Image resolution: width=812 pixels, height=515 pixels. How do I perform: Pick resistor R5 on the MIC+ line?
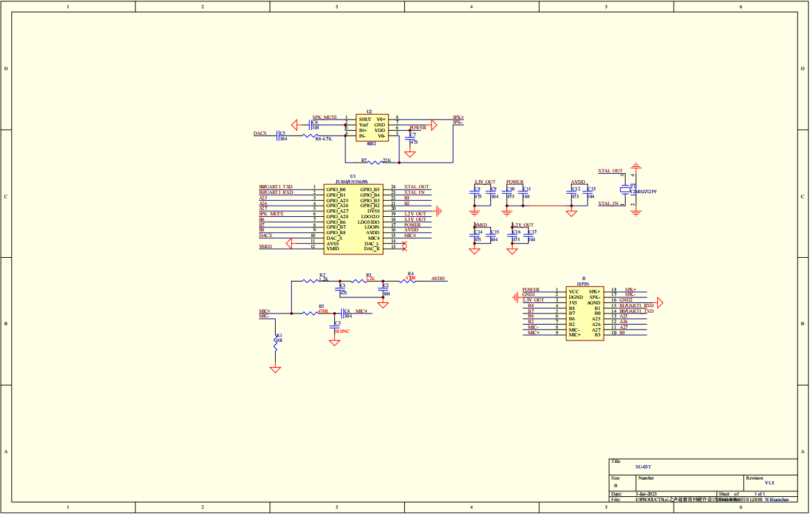tap(310, 313)
